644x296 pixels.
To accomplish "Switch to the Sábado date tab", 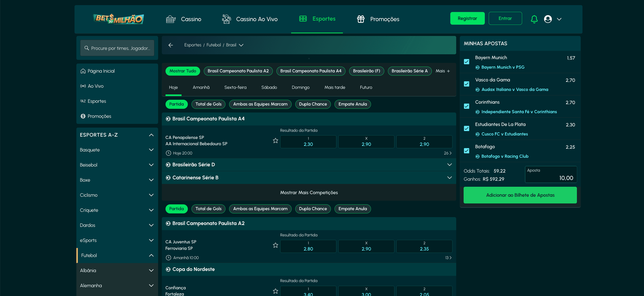I will click(269, 87).
